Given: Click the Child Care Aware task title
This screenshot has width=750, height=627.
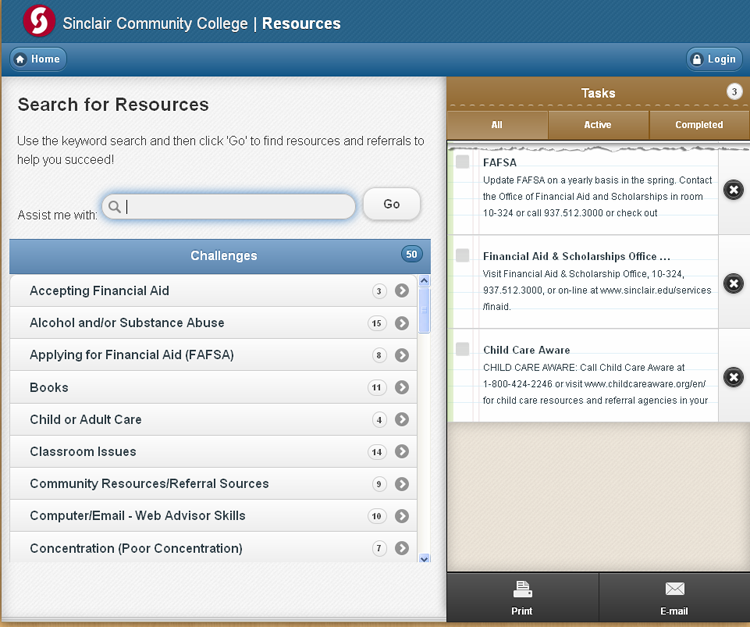Looking at the screenshot, I should point(527,350).
